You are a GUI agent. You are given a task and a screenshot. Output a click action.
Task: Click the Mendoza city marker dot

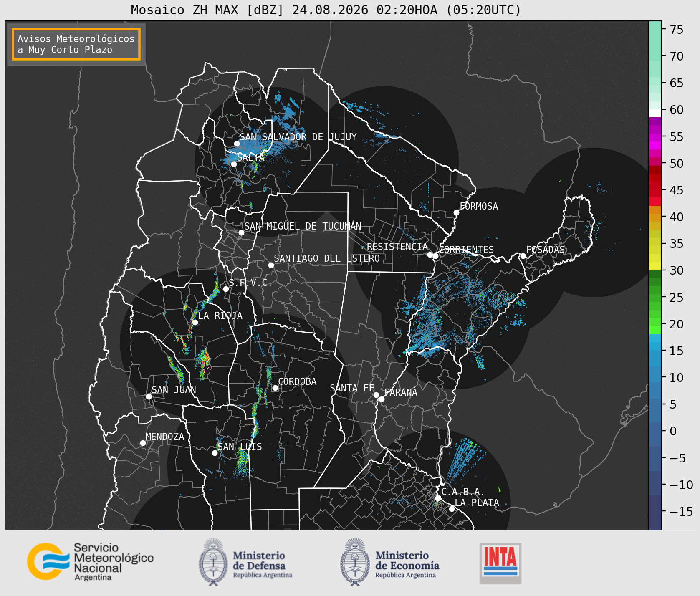[143, 443]
